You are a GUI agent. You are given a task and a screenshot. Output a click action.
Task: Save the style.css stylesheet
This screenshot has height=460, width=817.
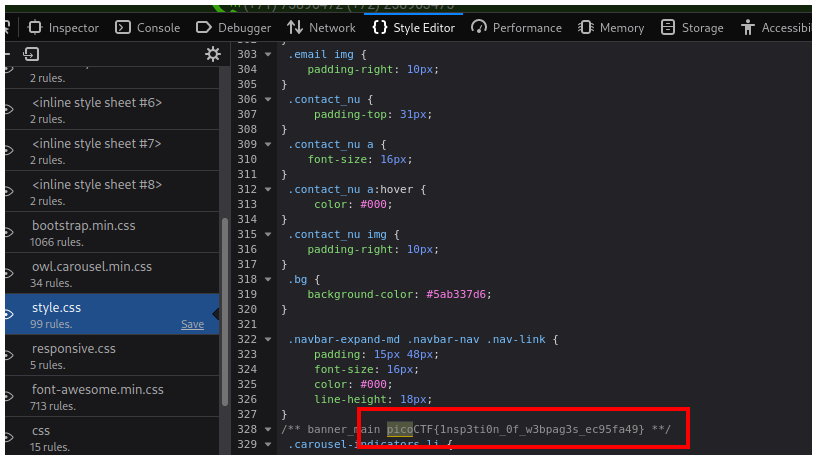click(192, 324)
